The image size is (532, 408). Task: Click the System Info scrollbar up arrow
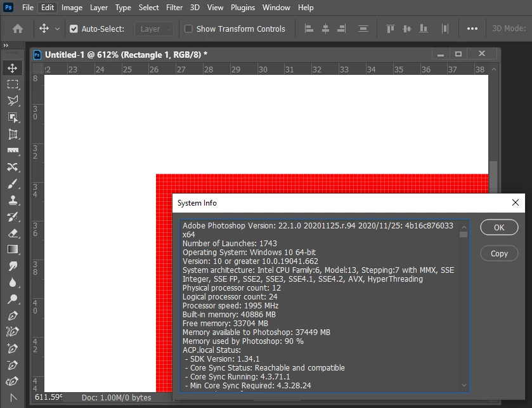pos(464,227)
